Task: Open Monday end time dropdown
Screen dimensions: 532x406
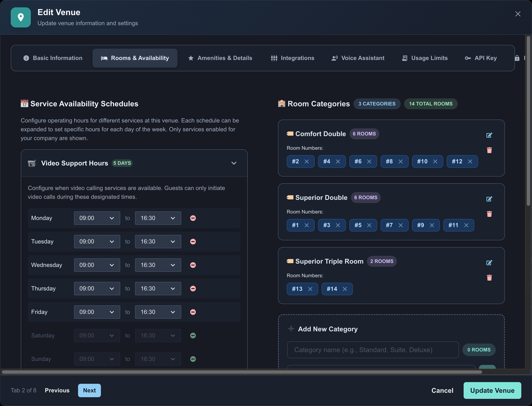Action: point(158,218)
